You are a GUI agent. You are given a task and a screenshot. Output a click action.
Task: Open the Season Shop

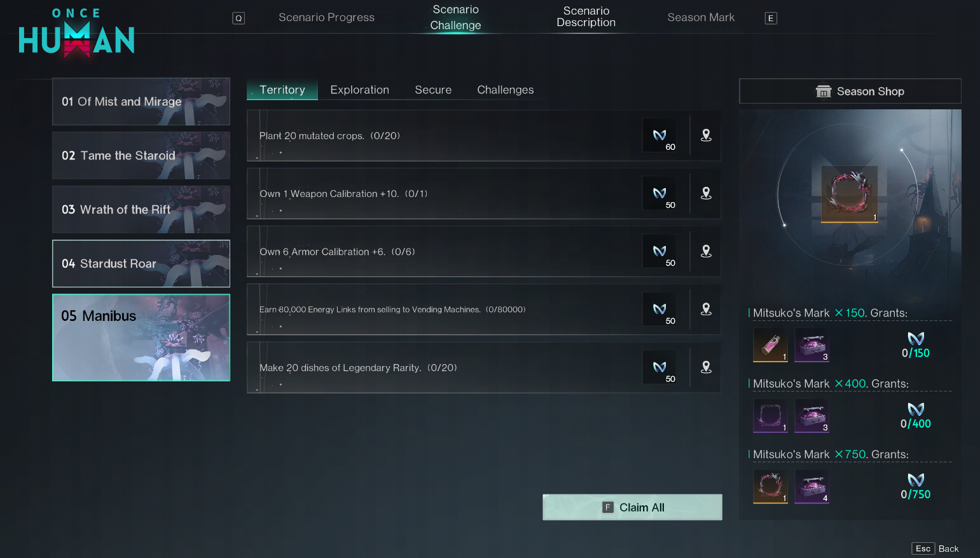(850, 91)
